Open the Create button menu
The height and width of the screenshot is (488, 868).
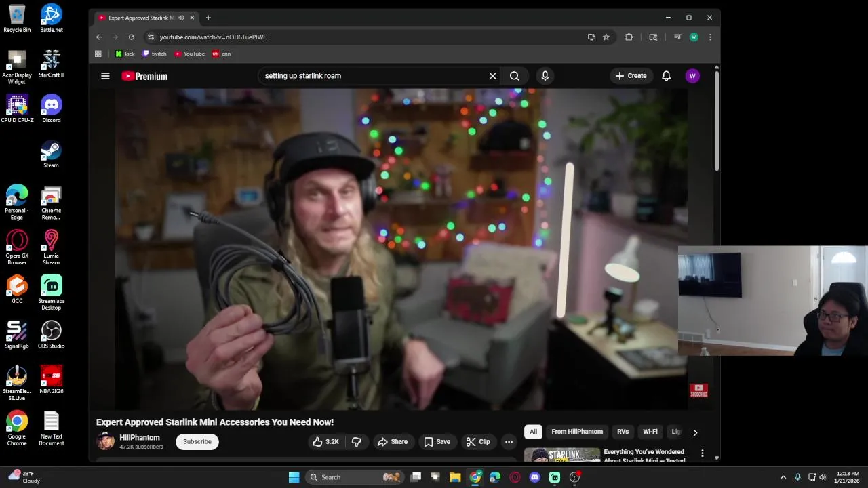pos(631,76)
